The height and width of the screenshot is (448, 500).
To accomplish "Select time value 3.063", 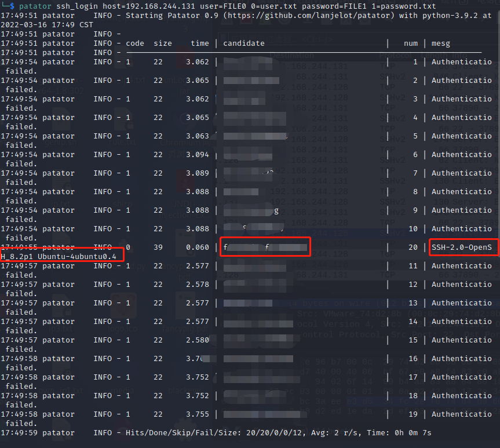I will point(198,136).
